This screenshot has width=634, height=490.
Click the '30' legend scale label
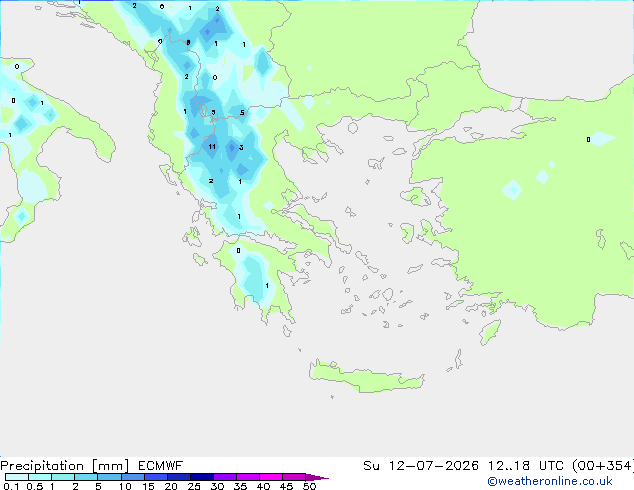217,486
